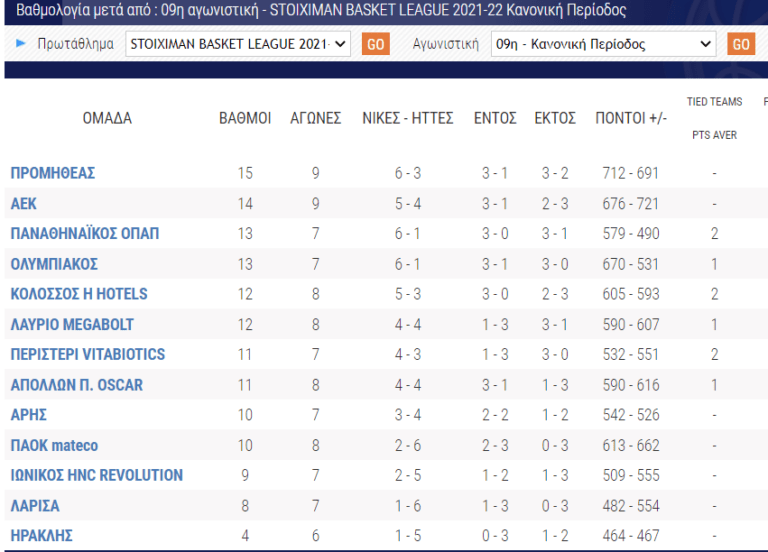Click the blue arrow icon beside Πρωτάθλημα
The width and height of the screenshot is (768, 552).
[20, 44]
